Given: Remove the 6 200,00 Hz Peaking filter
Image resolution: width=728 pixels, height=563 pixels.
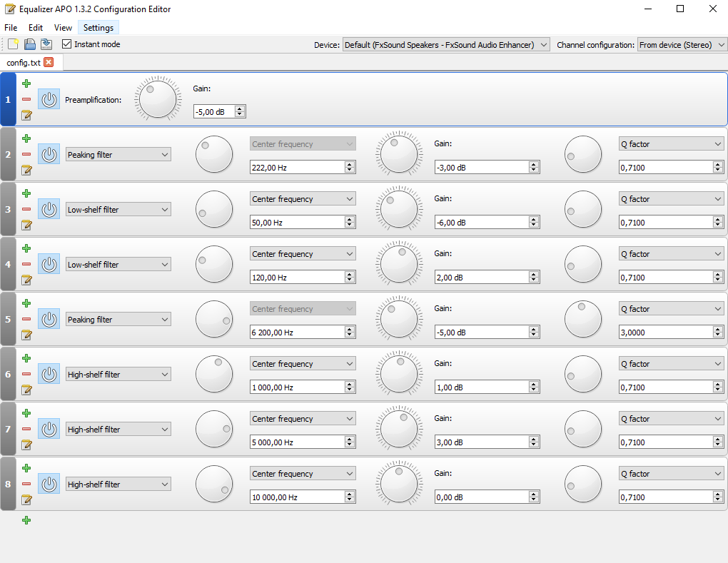Looking at the screenshot, I should (26, 319).
